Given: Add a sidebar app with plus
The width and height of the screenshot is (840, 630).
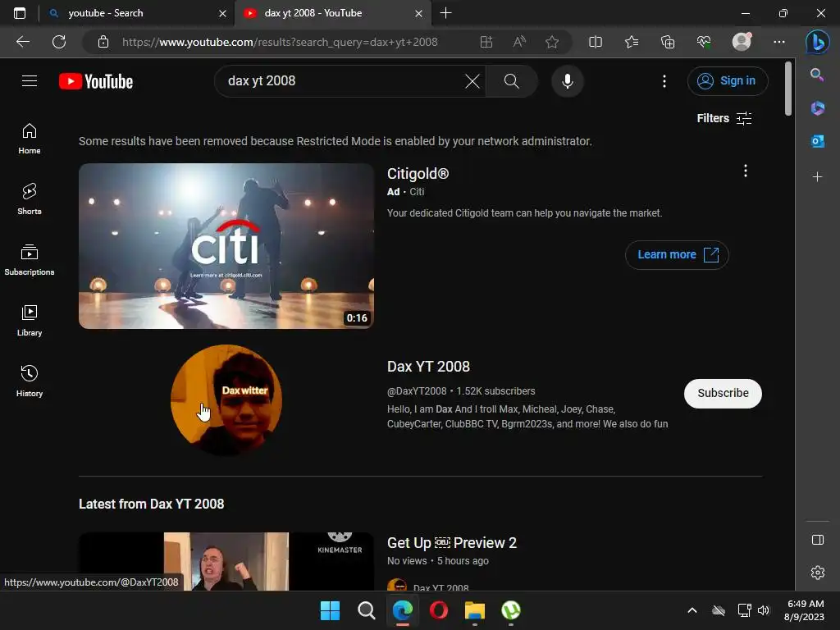Looking at the screenshot, I should (x=817, y=177).
